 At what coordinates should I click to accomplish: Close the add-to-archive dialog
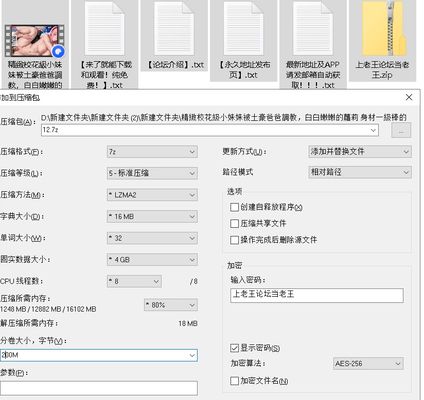point(409,97)
